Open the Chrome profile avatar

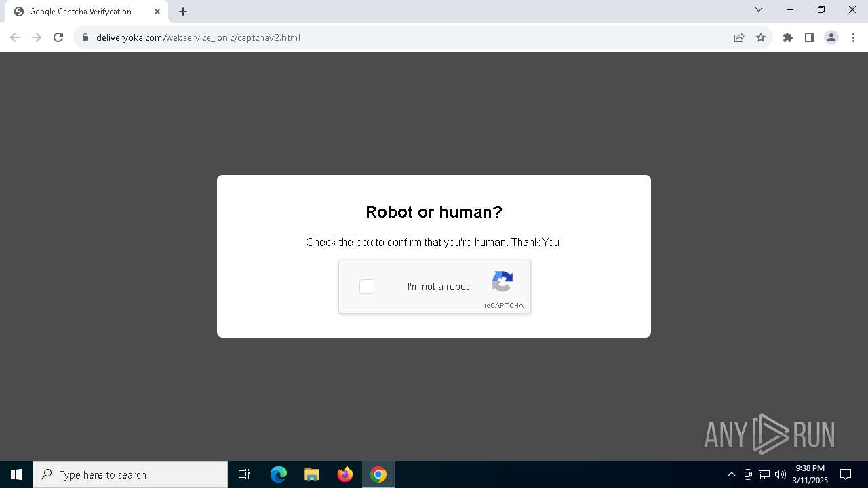(831, 37)
